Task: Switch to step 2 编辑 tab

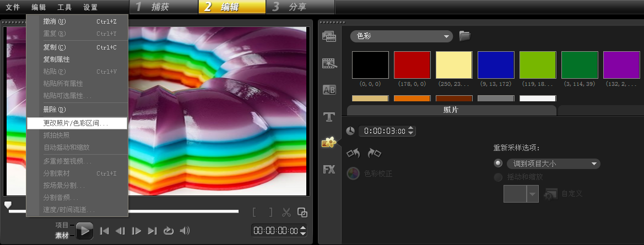Action: tap(231, 7)
